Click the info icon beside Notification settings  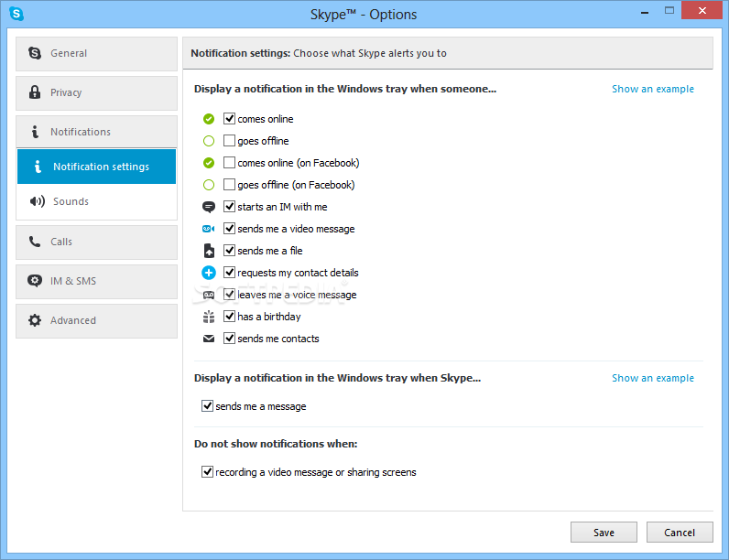[x=38, y=167]
